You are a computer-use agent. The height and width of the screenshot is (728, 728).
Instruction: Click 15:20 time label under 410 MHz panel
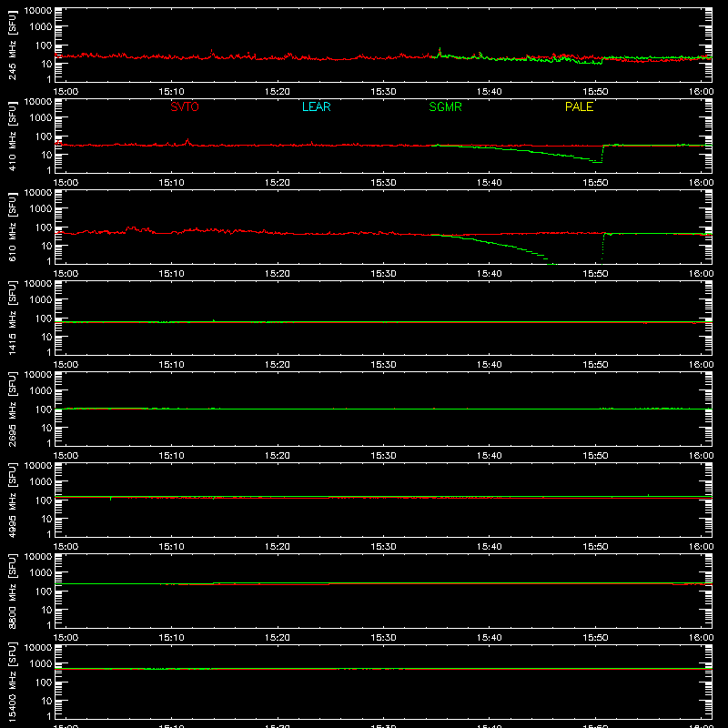point(278,183)
